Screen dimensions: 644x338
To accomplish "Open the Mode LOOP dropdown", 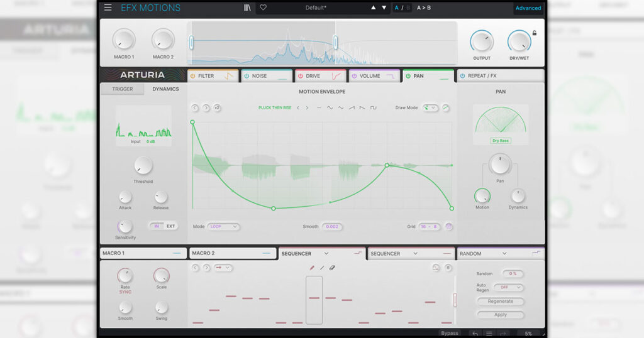I will tap(223, 226).
